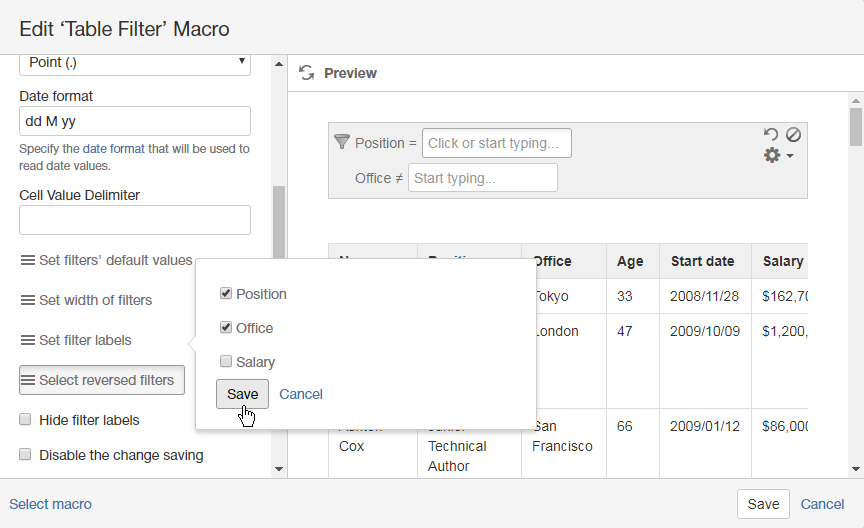Click the Preview refresh icon
Screen dimensions: 864x528
coord(307,73)
